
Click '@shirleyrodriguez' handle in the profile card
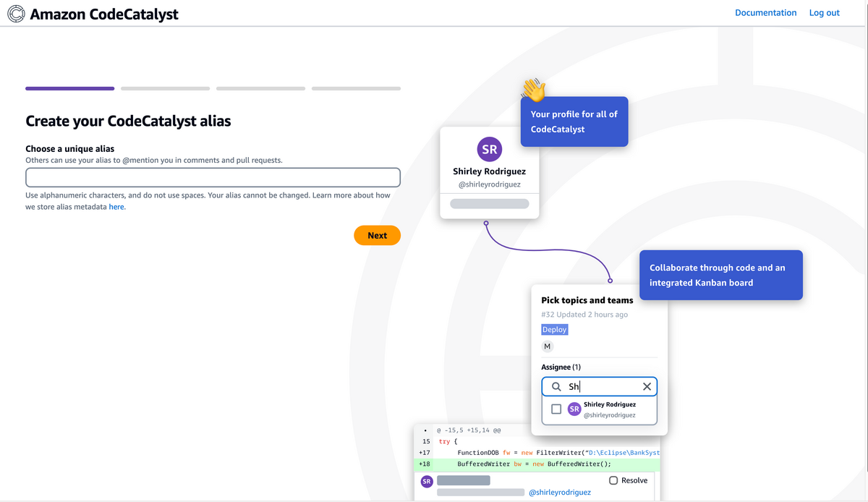pos(490,184)
